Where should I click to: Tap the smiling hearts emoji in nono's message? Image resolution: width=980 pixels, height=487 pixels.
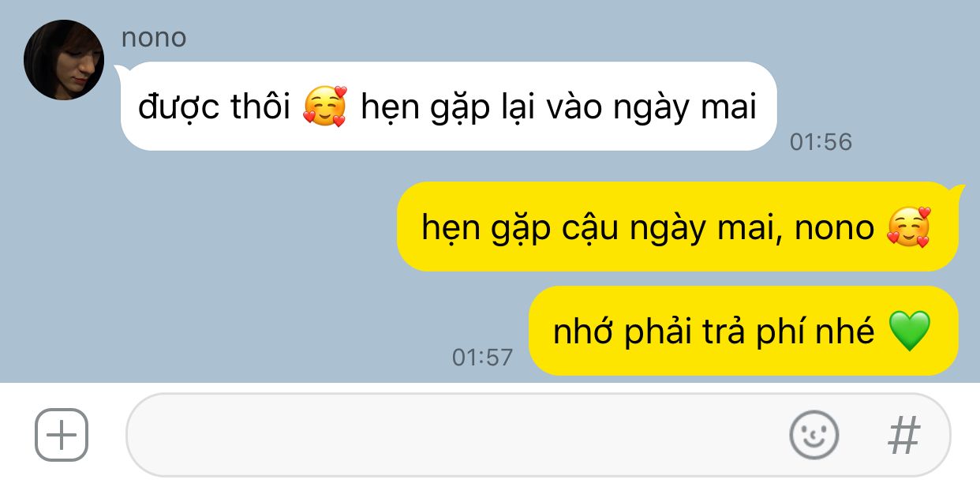click(x=325, y=107)
